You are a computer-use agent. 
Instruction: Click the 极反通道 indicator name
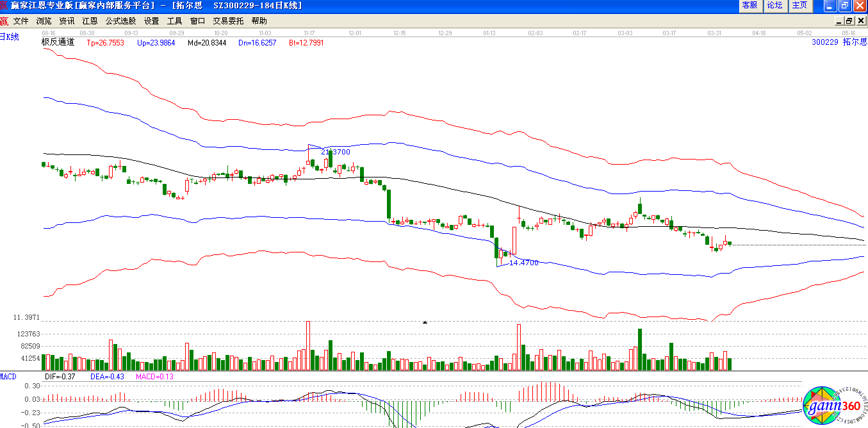point(58,42)
